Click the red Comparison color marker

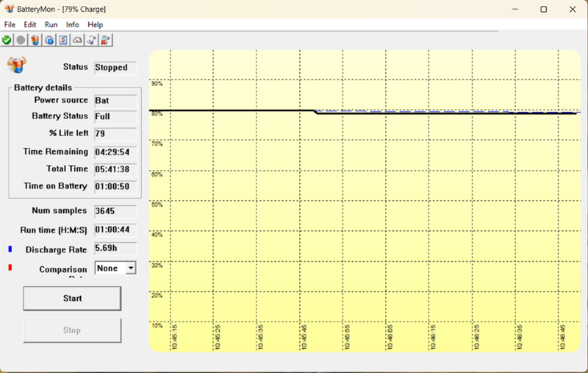(x=10, y=268)
